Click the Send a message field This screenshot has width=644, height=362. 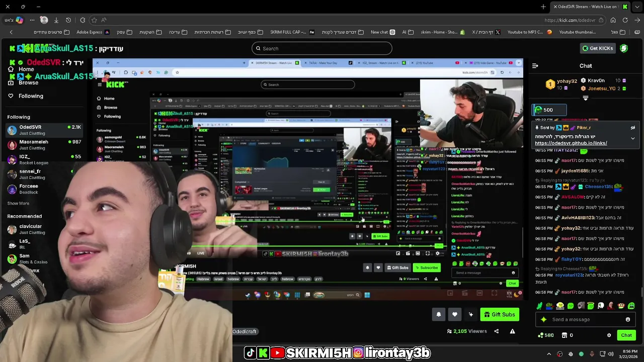(585, 319)
